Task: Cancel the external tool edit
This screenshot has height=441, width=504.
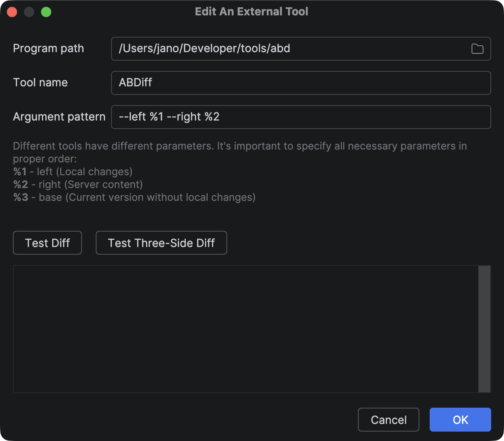Action: (x=388, y=420)
